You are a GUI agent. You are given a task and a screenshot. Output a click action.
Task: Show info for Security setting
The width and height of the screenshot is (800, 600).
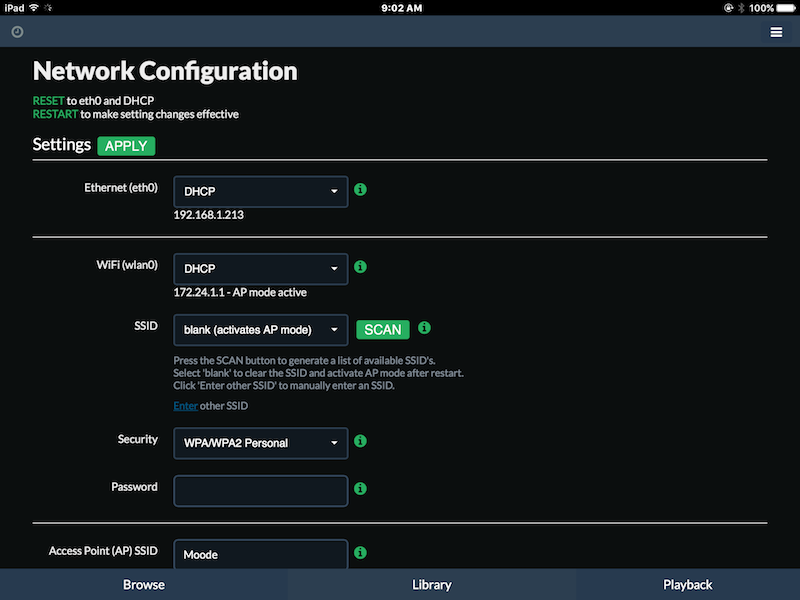pos(360,441)
